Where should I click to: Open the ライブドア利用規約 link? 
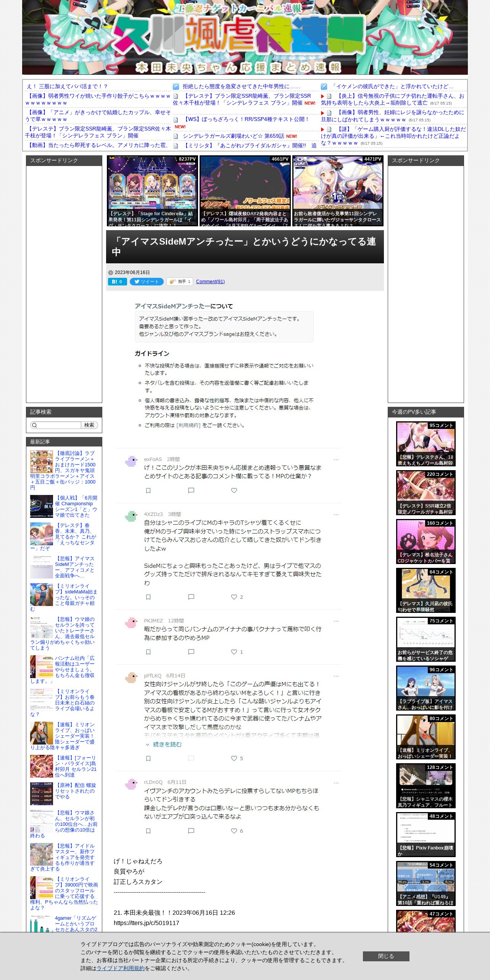[x=121, y=968]
